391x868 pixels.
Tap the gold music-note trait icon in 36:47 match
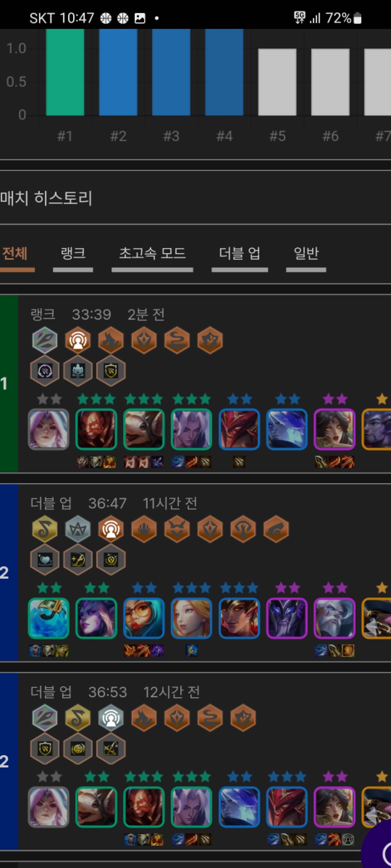tap(45, 529)
